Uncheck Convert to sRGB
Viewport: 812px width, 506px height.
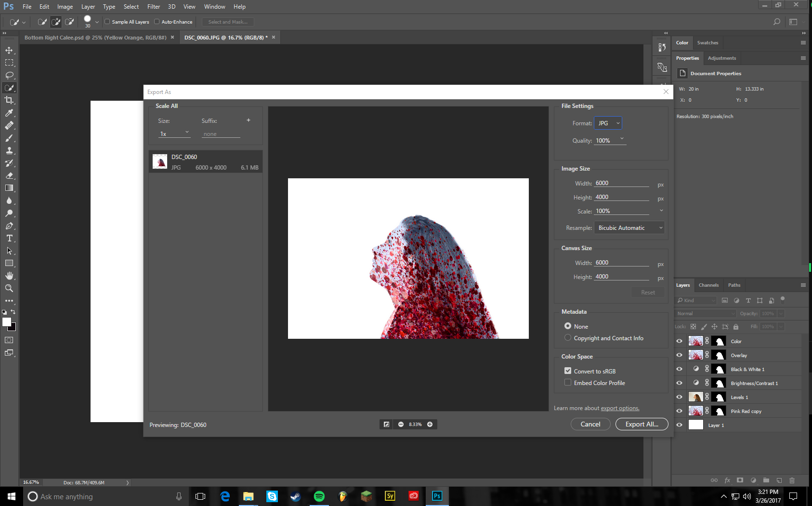(568, 371)
